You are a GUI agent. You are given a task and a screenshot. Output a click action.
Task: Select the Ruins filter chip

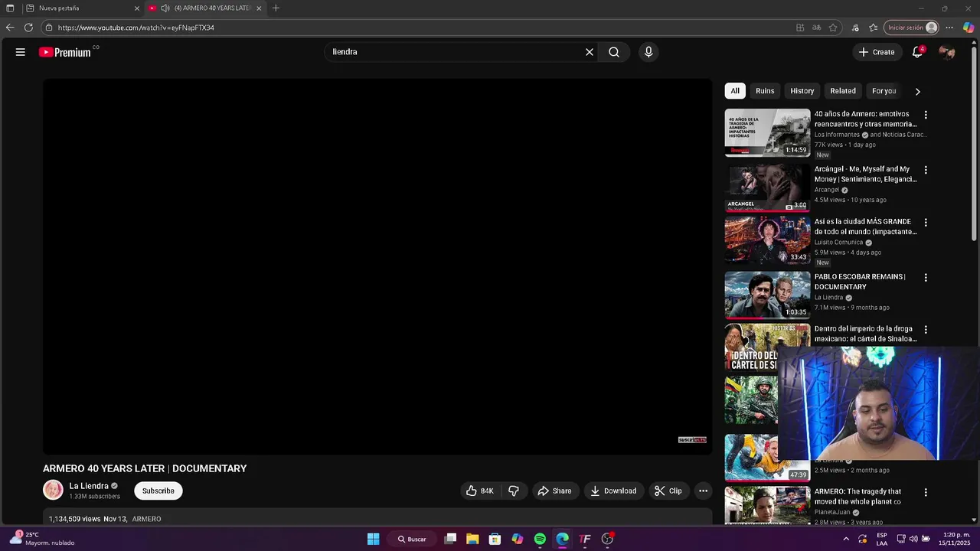tap(765, 91)
